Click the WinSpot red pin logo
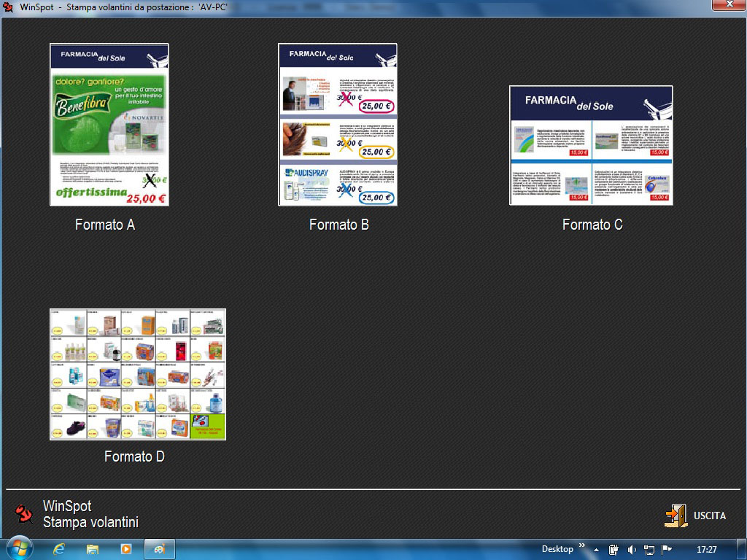 pyautogui.click(x=24, y=513)
